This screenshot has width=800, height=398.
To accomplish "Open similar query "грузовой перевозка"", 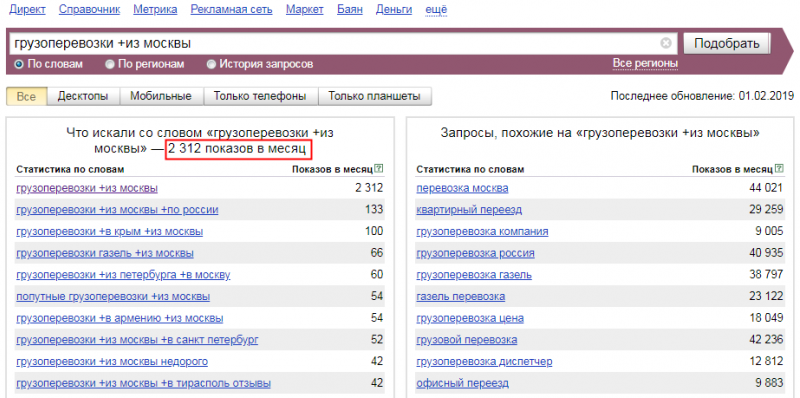I will coord(467,340).
